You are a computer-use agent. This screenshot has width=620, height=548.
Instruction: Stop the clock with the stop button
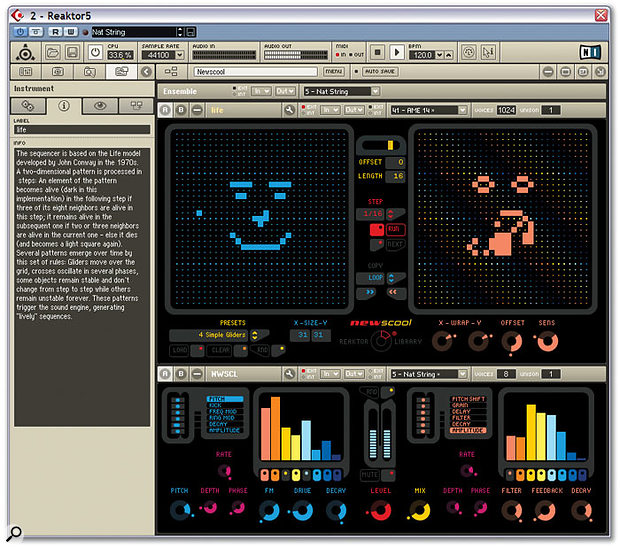pos(378,52)
